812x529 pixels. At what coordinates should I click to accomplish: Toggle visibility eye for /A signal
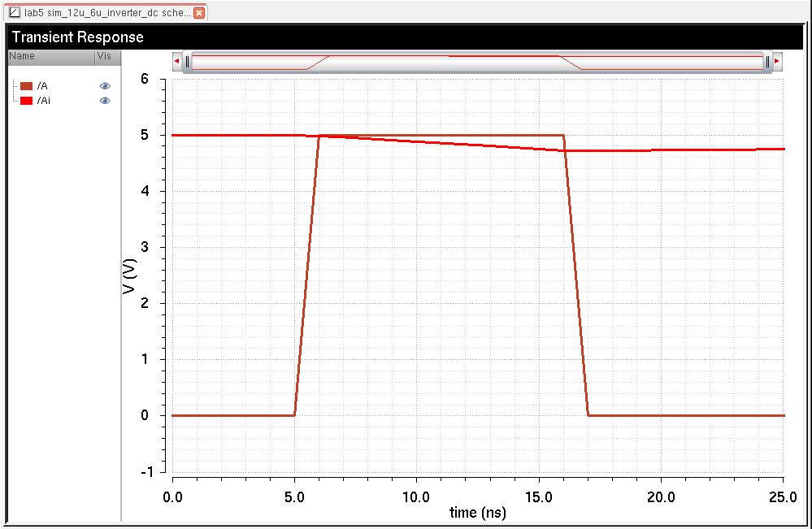pos(105,86)
